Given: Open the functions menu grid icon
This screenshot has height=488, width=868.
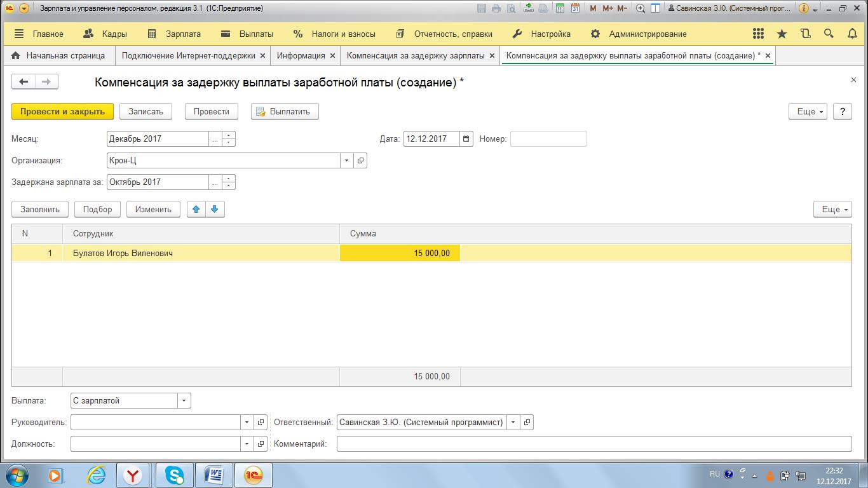Looking at the screenshot, I should click(758, 34).
